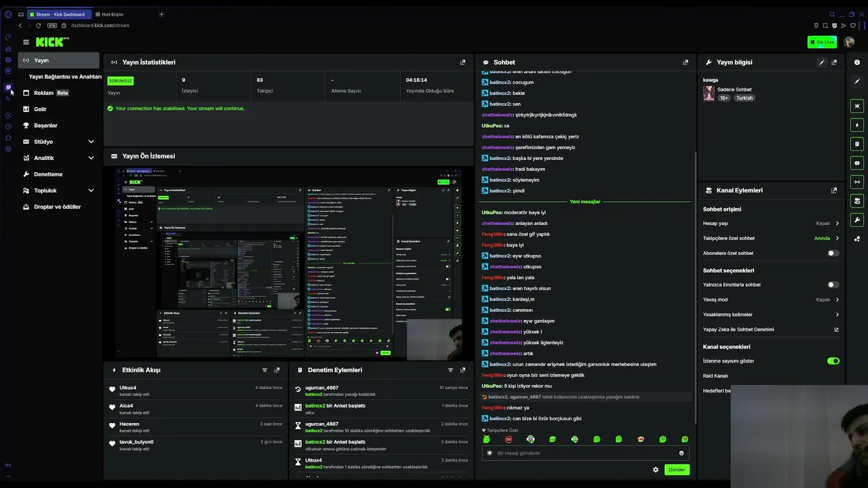Click the 18+ tag in stream info

724,98
